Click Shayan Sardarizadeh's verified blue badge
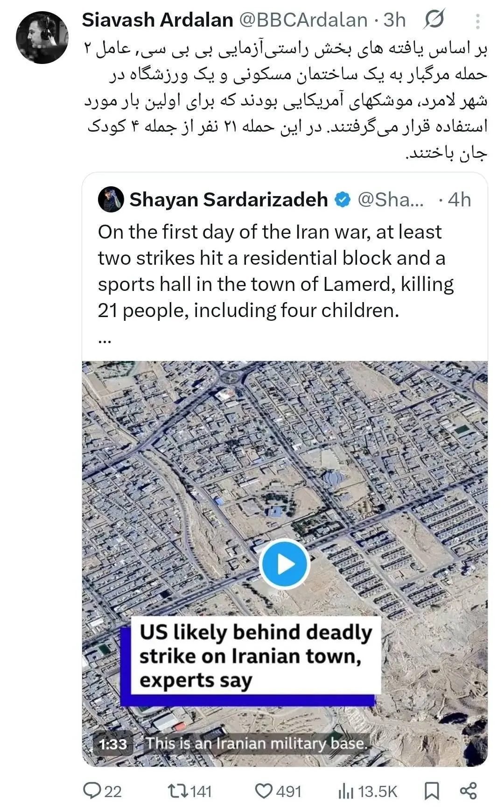The width and height of the screenshot is (504, 812). (343, 200)
